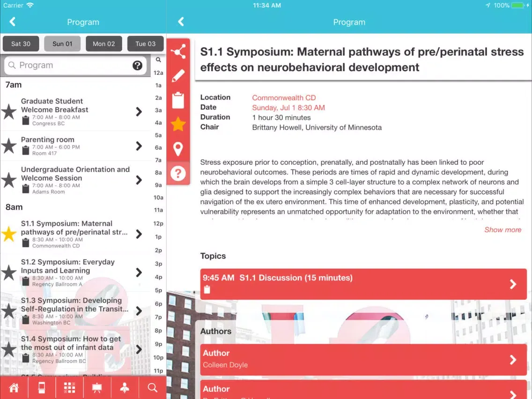The image size is (532, 399).
Task: Jump to 12p in hour index
Action: (158, 223)
